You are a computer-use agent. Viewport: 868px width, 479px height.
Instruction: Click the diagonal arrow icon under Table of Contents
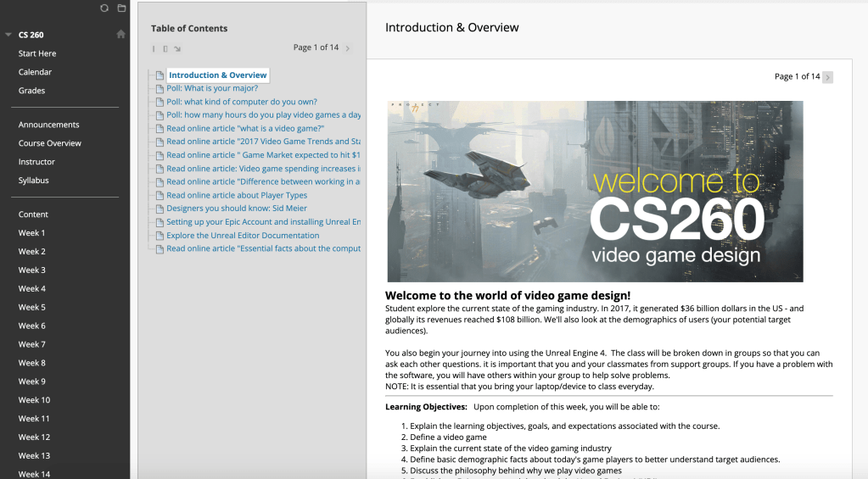(177, 49)
